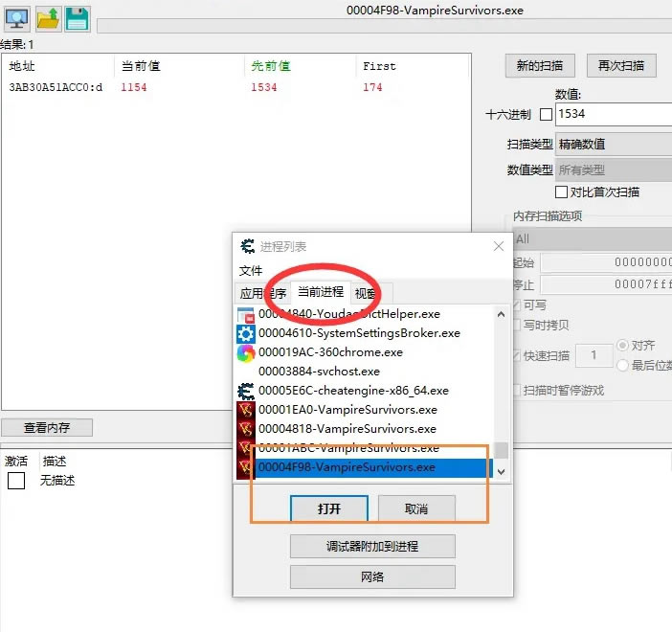672x632 pixels.
Task: Open the 文件 menu in process list
Action: click(251, 271)
